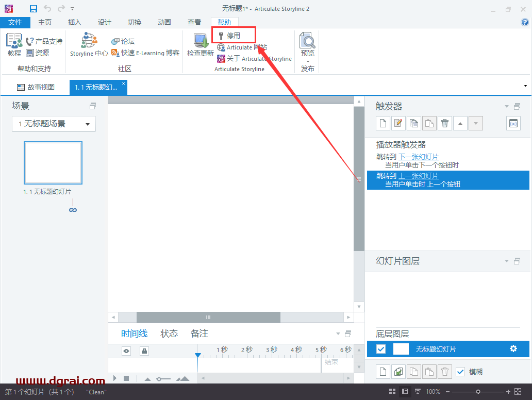Create a new slide layer icon
This screenshot has height=400, width=532.
(382, 371)
